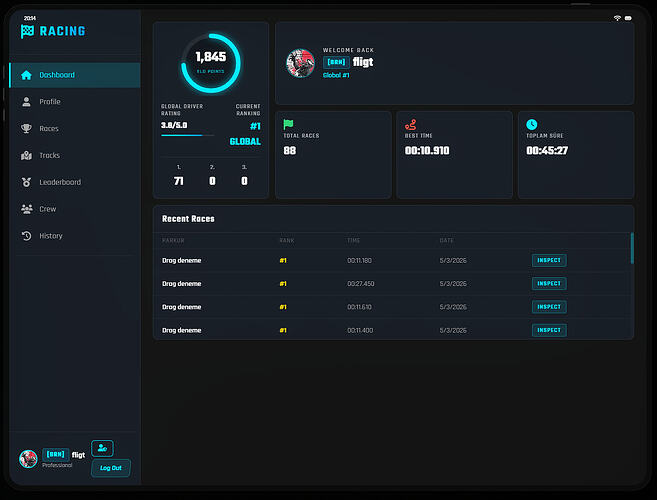Click the green flag Total Races icon
This screenshot has width=657, height=500.
pos(288,124)
